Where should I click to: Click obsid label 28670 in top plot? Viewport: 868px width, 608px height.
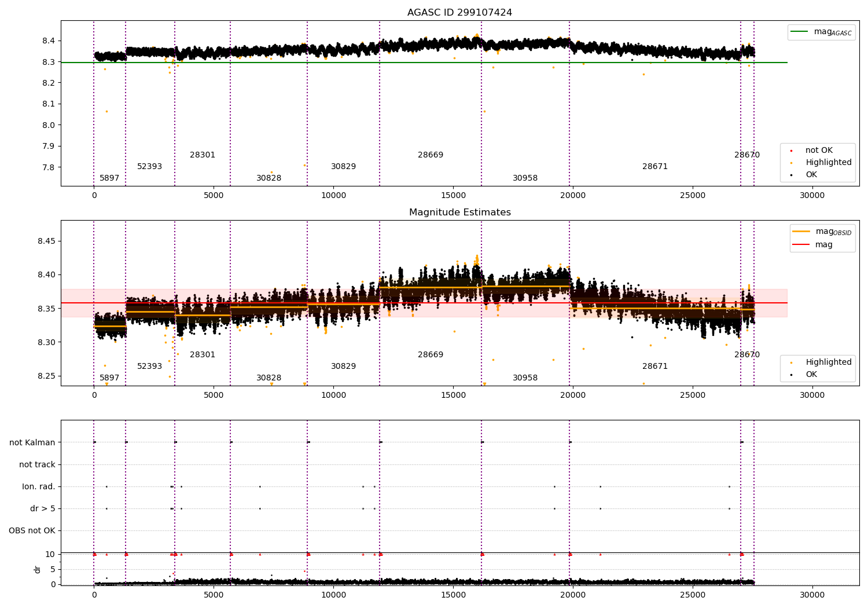coord(747,155)
